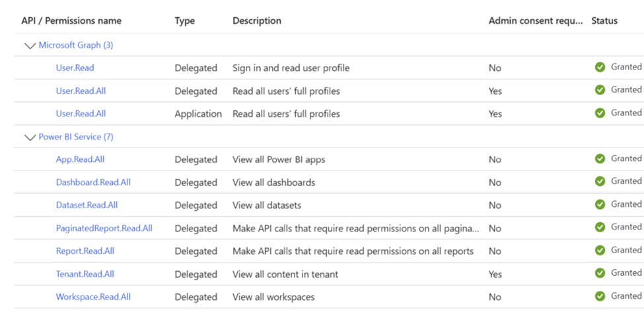Screen dimensions: 644x318
Task: Collapse the Power BI Service group chevron
Action: tap(29, 138)
